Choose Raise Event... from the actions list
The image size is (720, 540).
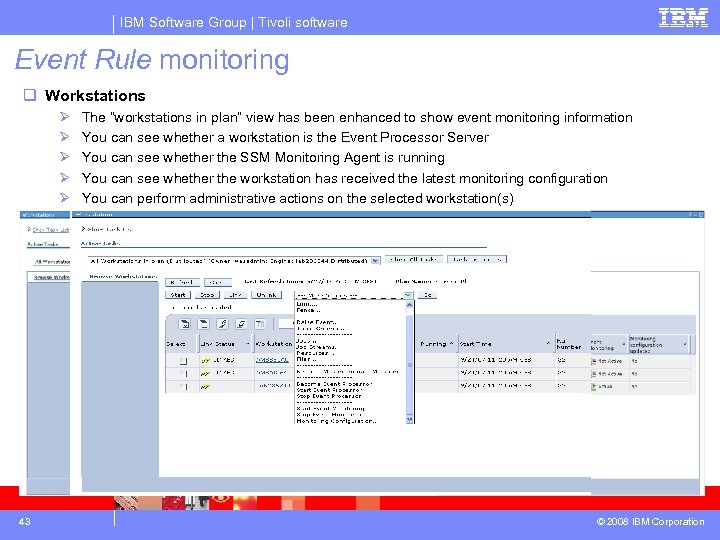[x=316, y=322]
